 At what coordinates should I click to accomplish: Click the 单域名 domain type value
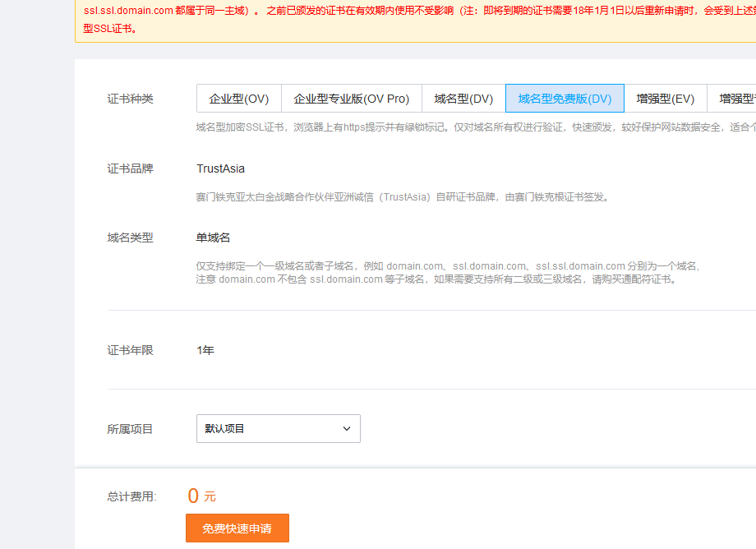[x=213, y=238]
